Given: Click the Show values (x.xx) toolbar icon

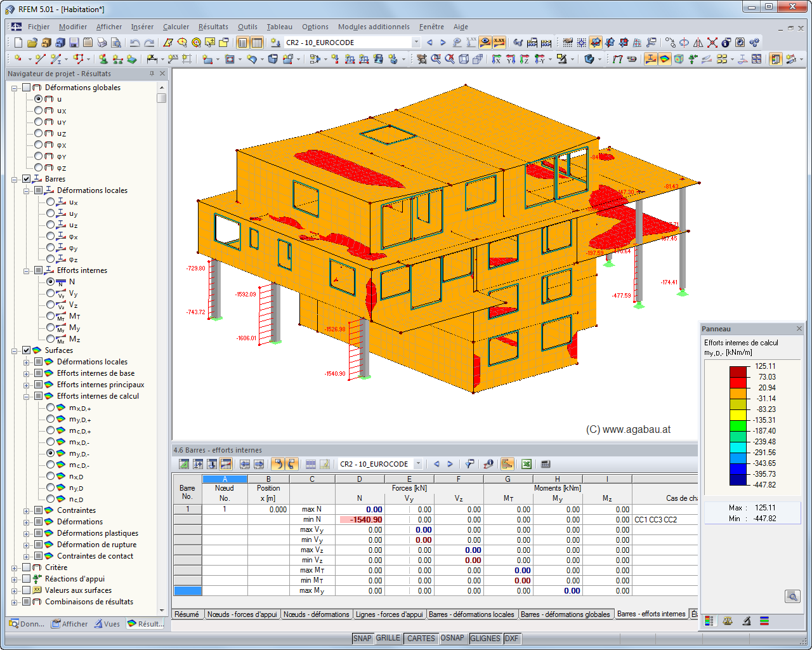Looking at the screenshot, I should [x=499, y=43].
